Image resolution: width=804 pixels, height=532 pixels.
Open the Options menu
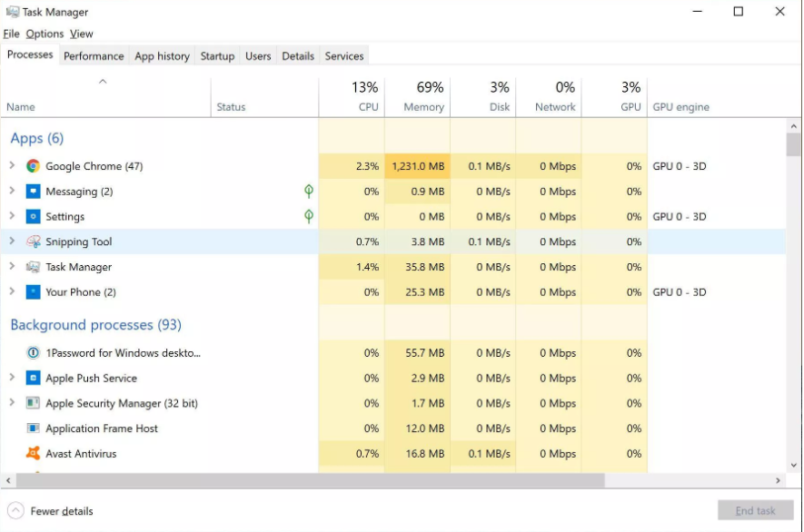tap(45, 34)
